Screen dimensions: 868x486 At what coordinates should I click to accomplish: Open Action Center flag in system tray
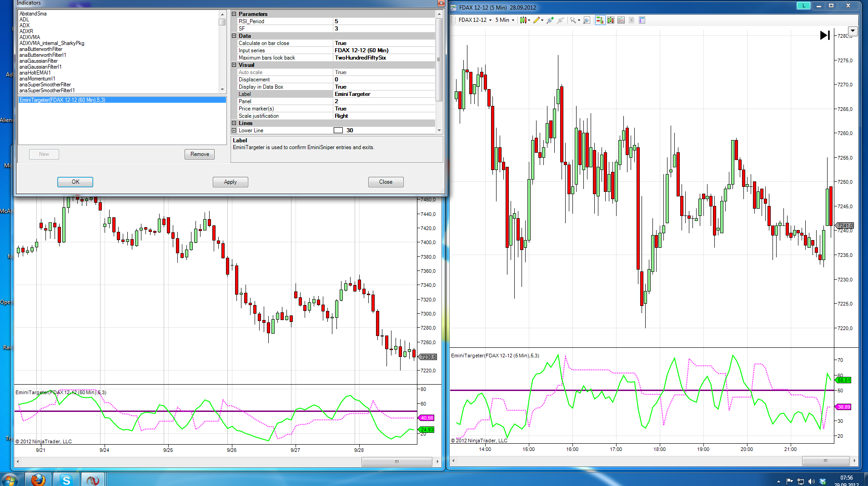(x=790, y=481)
